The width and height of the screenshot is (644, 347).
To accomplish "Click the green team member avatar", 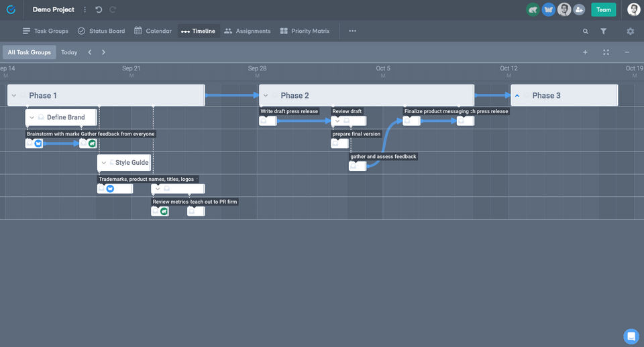I will coord(533,9).
